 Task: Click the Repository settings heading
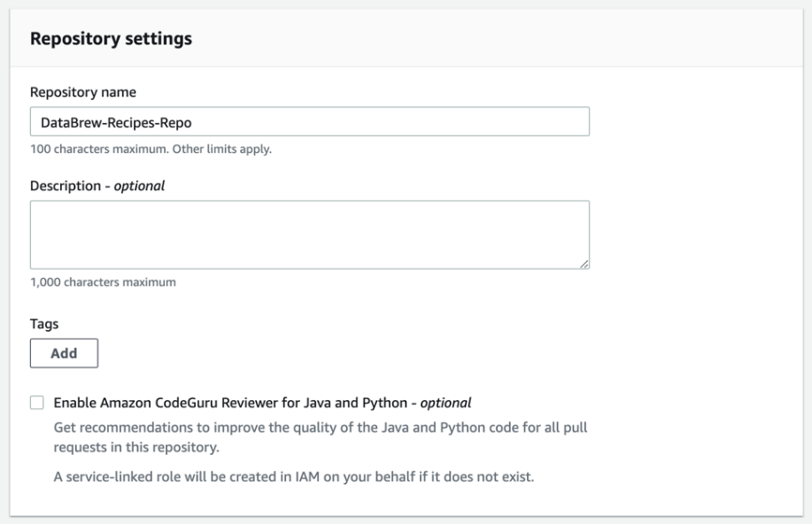click(112, 39)
